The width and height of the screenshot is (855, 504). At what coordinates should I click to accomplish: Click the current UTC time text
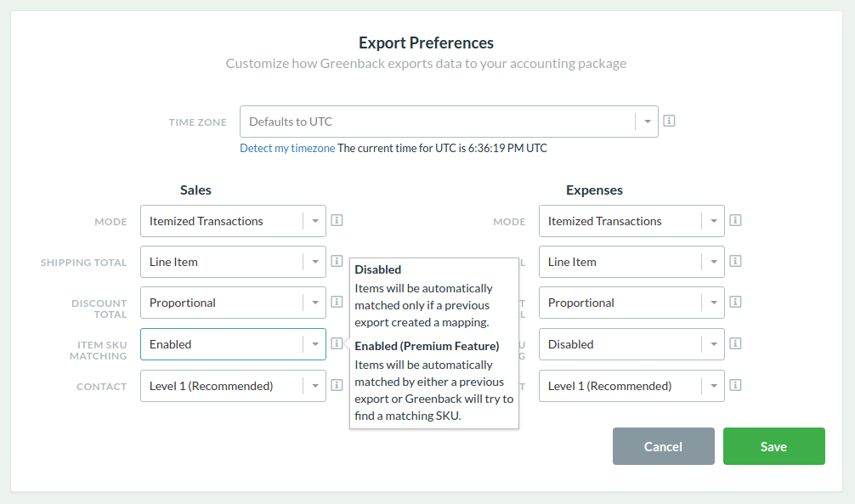pos(442,149)
